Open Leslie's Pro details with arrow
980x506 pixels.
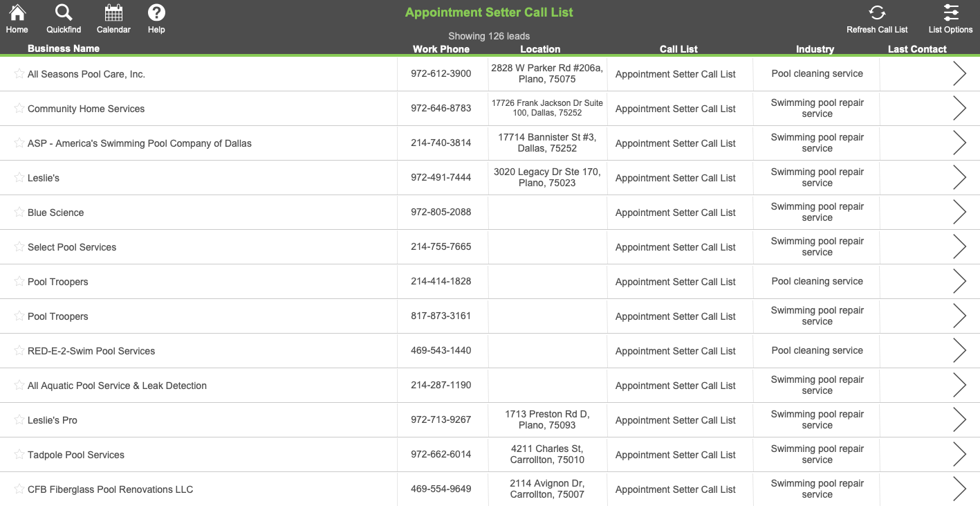point(959,419)
